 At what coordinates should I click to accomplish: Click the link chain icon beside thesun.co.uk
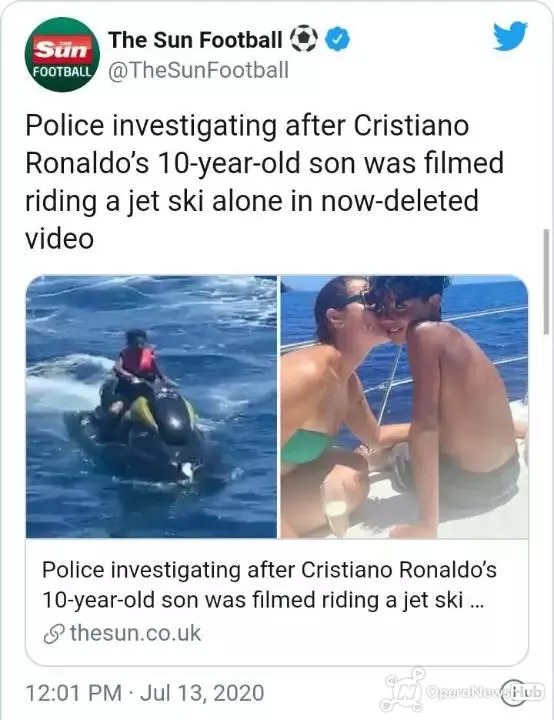click(53, 634)
